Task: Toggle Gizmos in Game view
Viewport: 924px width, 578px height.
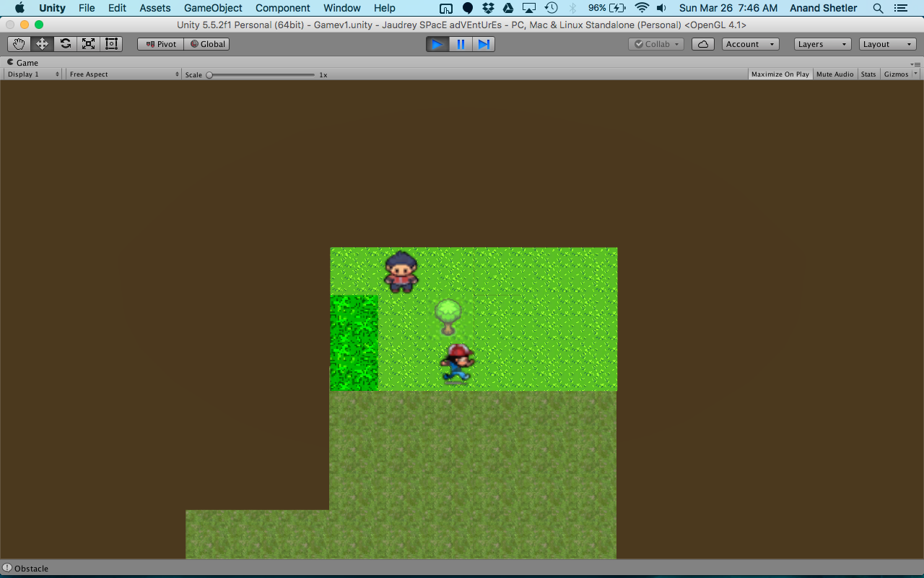Action: pos(896,74)
